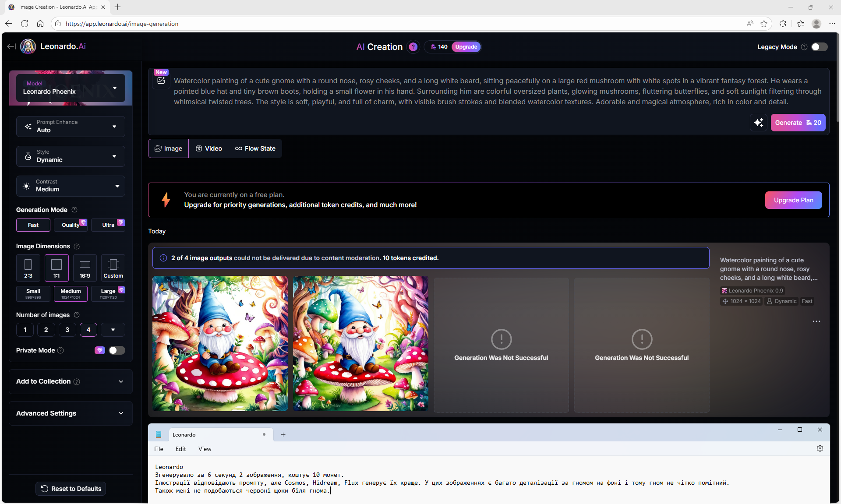Image resolution: width=841 pixels, height=504 pixels.
Task: Select Fast generation mode
Action: coord(33,225)
